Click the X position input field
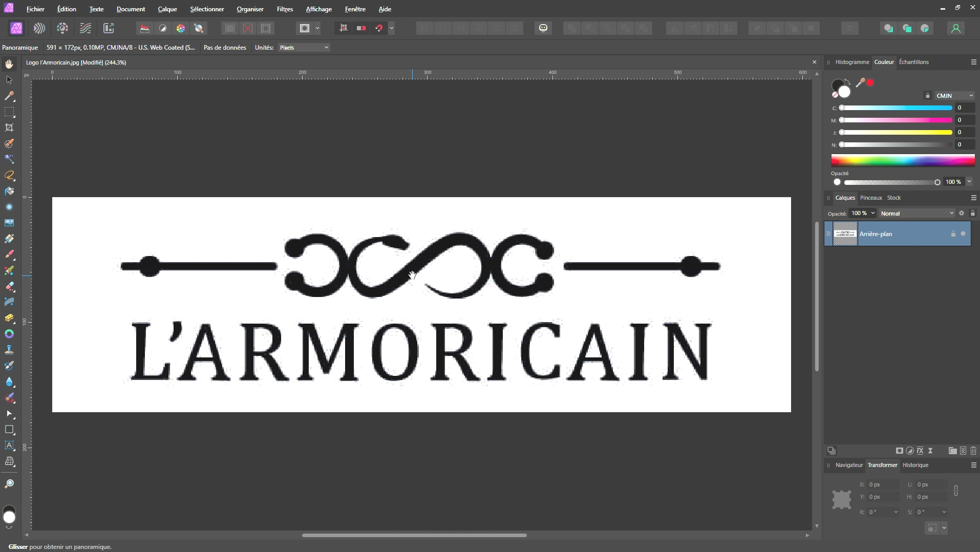The image size is (980, 552). pos(883,484)
